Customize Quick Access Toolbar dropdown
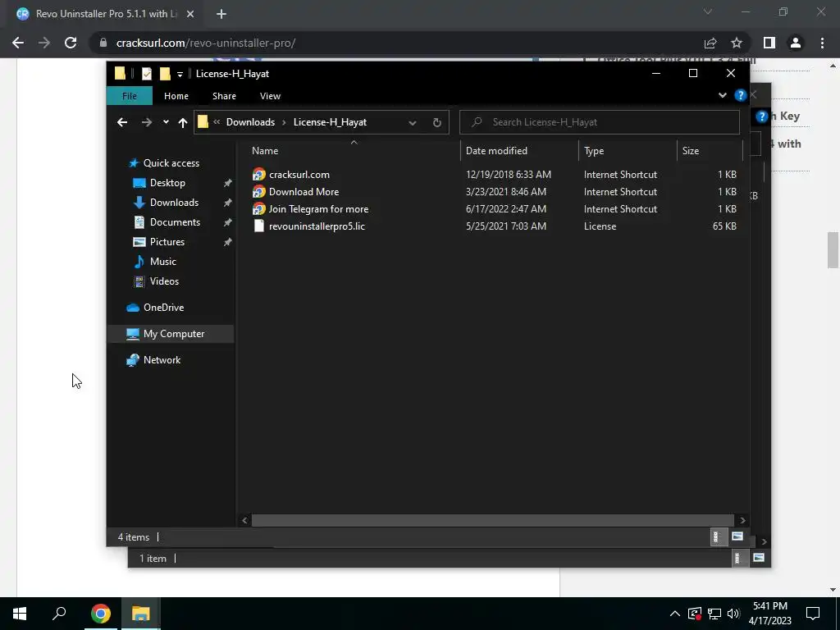The height and width of the screenshot is (630, 840). (x=180, y=74)
